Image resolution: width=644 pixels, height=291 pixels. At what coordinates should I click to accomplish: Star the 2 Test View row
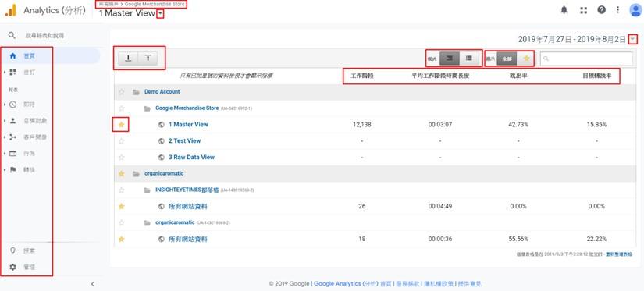tap(121, 140)
